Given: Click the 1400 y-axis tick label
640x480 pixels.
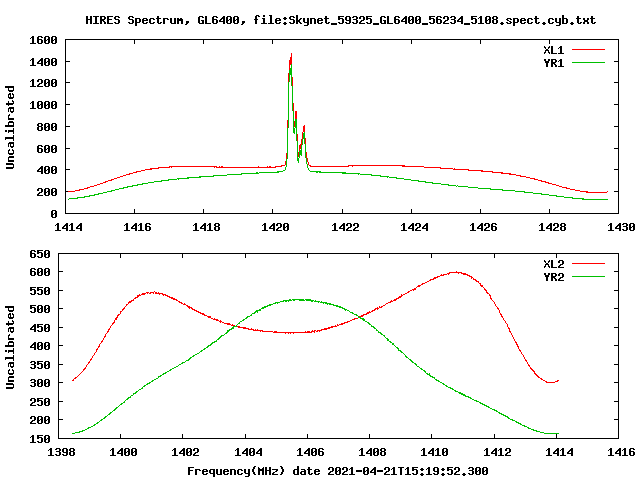Looking at the screenshot, I should [x=43, y=62].
